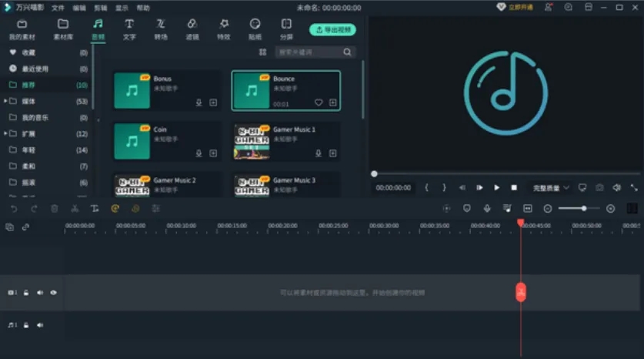The width and height of the screenshot is (644, 359).
Task: Open the 素材库 stock library tab
Action: coord(63,29)
